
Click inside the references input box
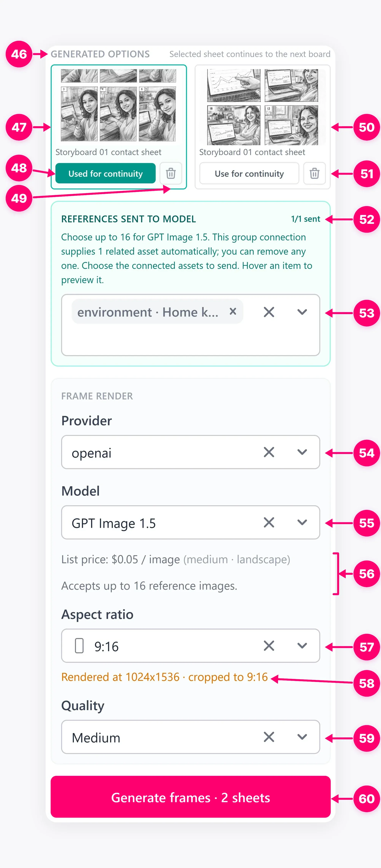click(x=190, y=340)
